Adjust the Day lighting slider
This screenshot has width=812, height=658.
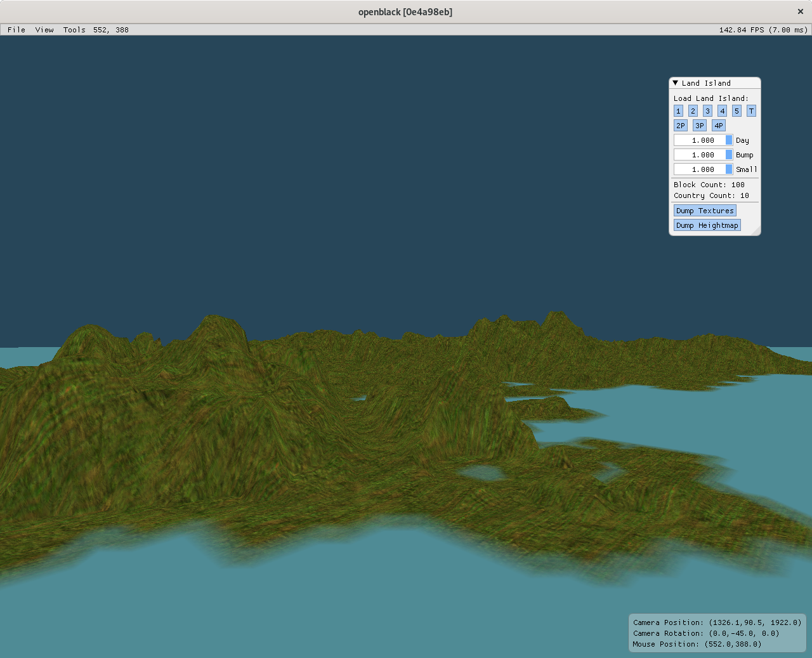[703, 140]
